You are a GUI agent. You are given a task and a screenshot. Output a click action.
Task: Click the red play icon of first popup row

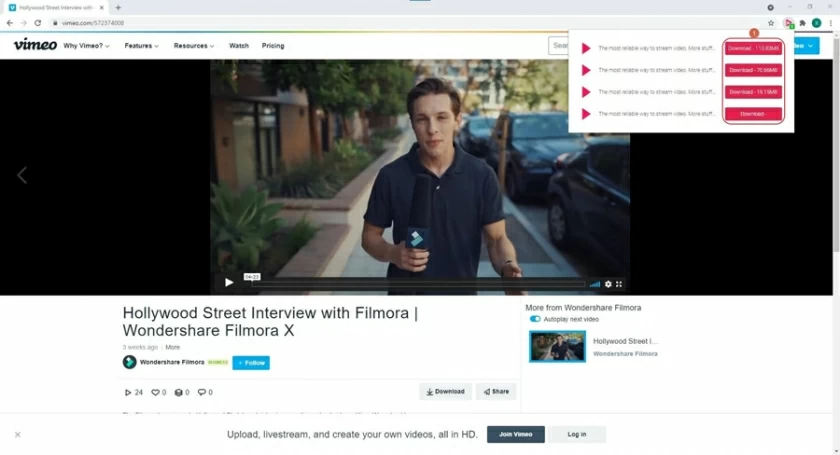tap(586, 48)
